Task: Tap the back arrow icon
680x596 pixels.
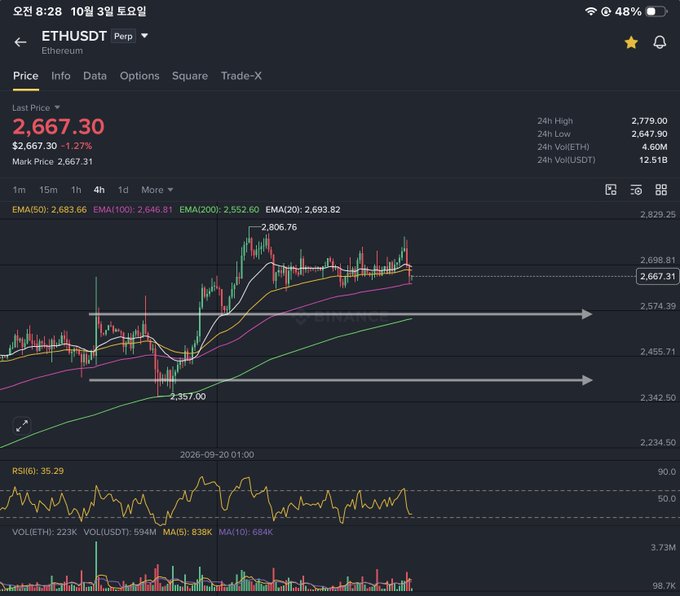Action: pyautogui.click(x=20, y=42)
